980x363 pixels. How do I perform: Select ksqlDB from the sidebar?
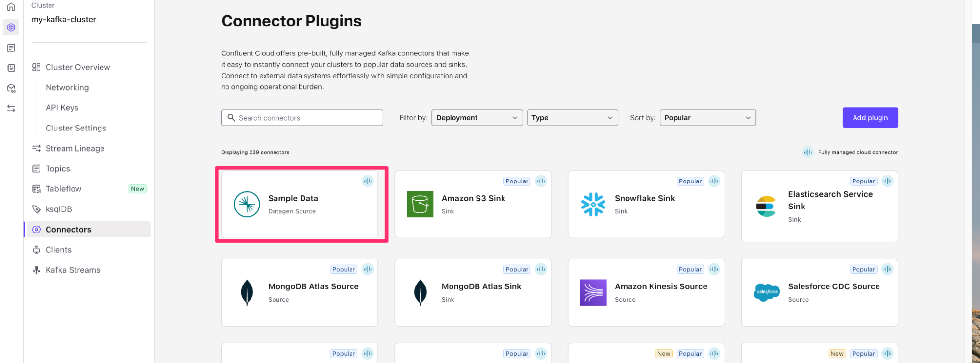pyautogui.click(x=59, y=209)
